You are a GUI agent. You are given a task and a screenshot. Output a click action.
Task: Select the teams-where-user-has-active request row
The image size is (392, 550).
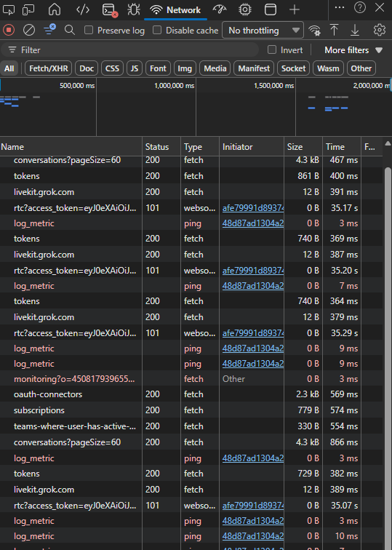[191, 426]
